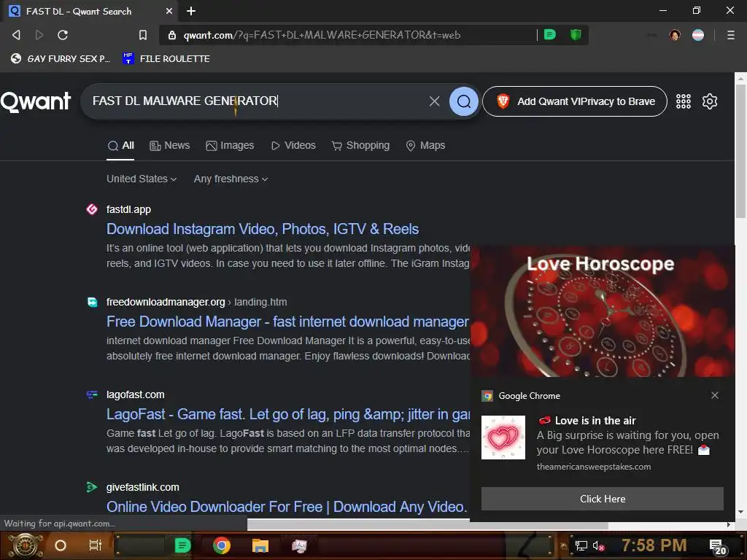Clear the search query X
The image size is (747, 560).
pos(434,101)
